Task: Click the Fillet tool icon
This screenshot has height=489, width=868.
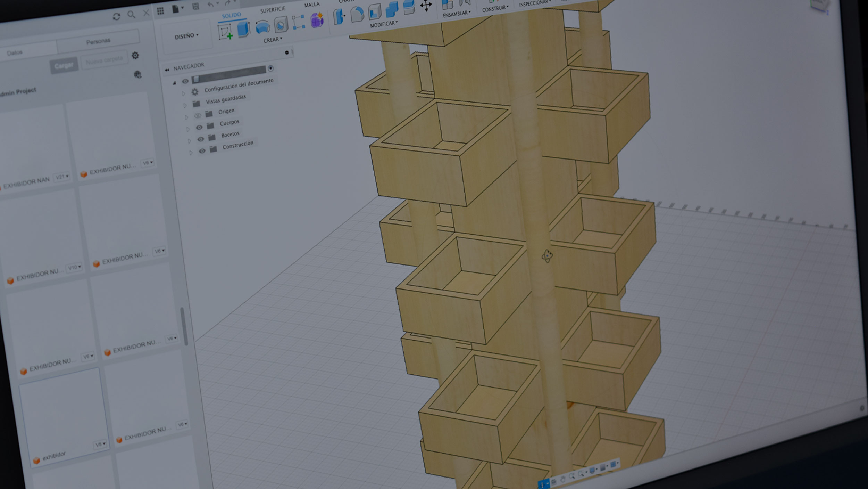Action: tap(357, 14)
